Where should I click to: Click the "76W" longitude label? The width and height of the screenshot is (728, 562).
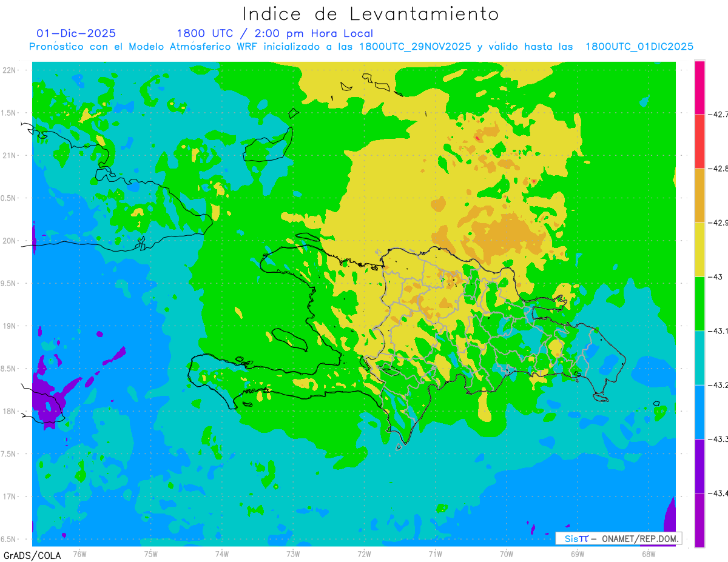(79, 554)
